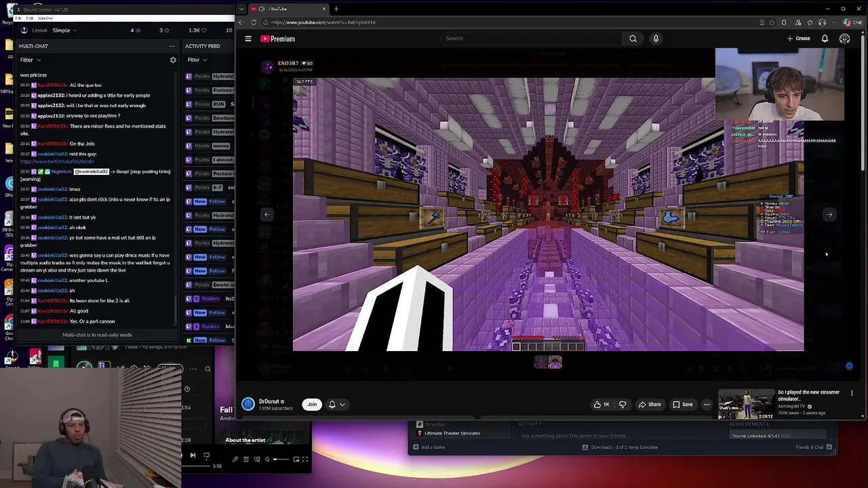Open connect to device icon in player
Image resolution: width=868 pixels, height=488 pixels.
(257, 460)
